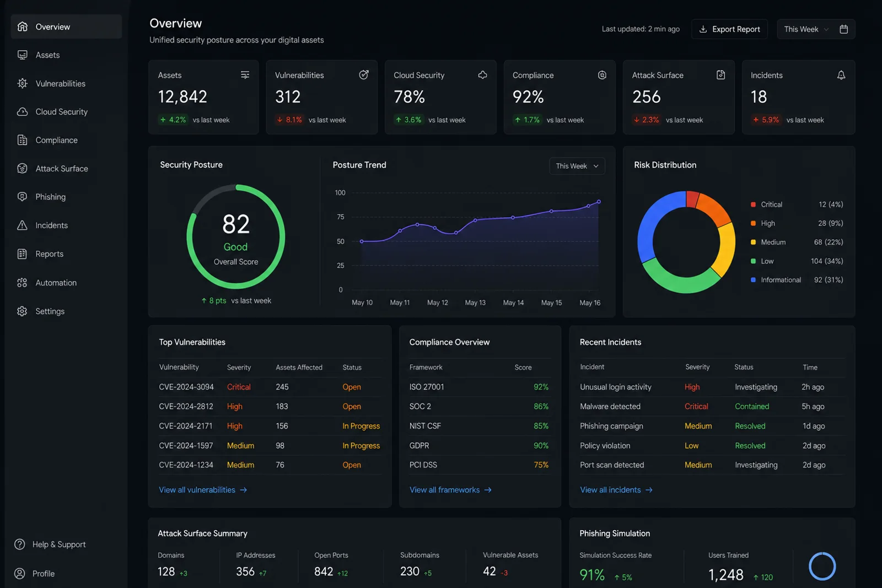Click the Compliance document icon in sidebar
This screenshot has width=882, height=588.
tap(22, 140)
